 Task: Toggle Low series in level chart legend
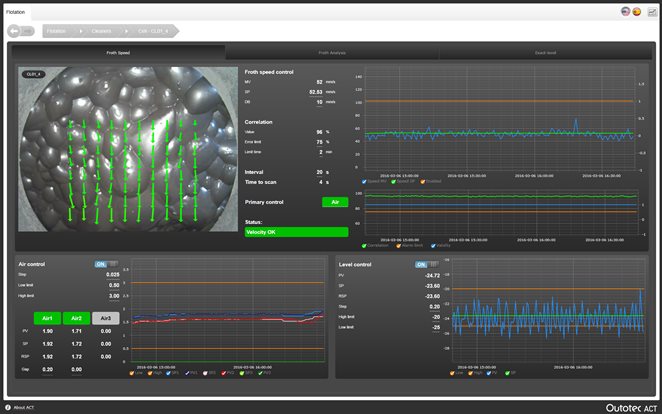click(452, 373)
